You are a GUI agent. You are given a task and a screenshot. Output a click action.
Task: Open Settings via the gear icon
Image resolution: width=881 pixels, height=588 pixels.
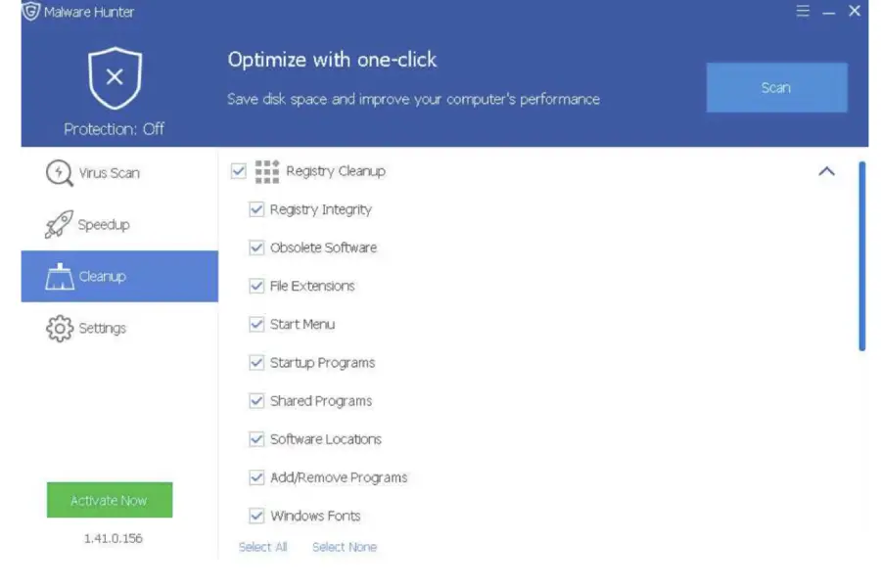click(x=59, y=329)
